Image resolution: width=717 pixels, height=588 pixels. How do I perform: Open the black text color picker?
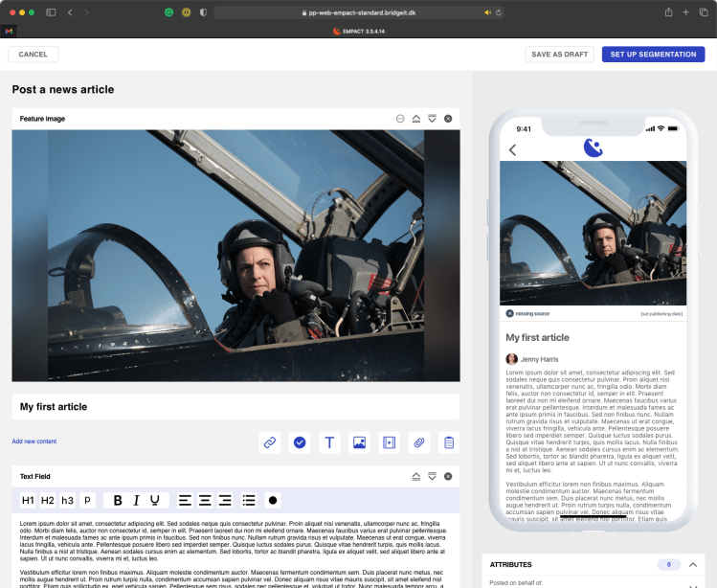(x=273, y=500)
